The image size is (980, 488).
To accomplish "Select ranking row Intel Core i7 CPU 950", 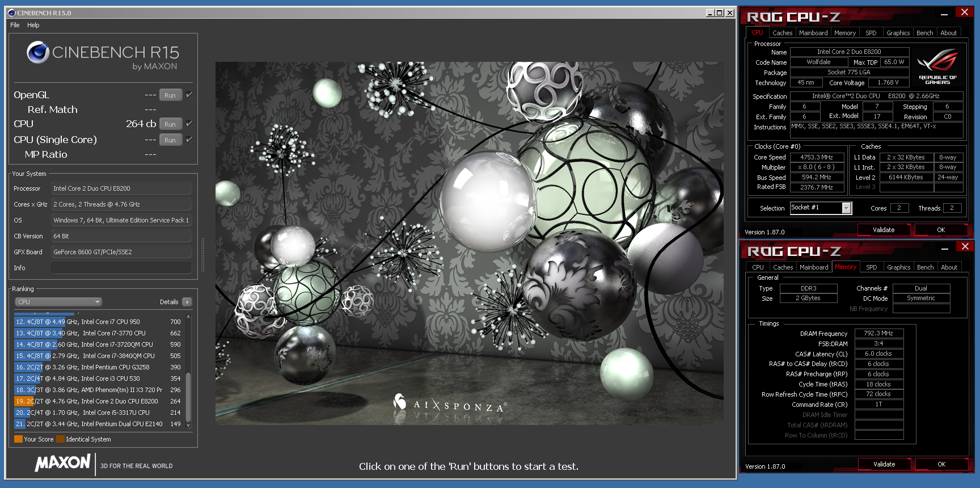I will click(98, 322).
